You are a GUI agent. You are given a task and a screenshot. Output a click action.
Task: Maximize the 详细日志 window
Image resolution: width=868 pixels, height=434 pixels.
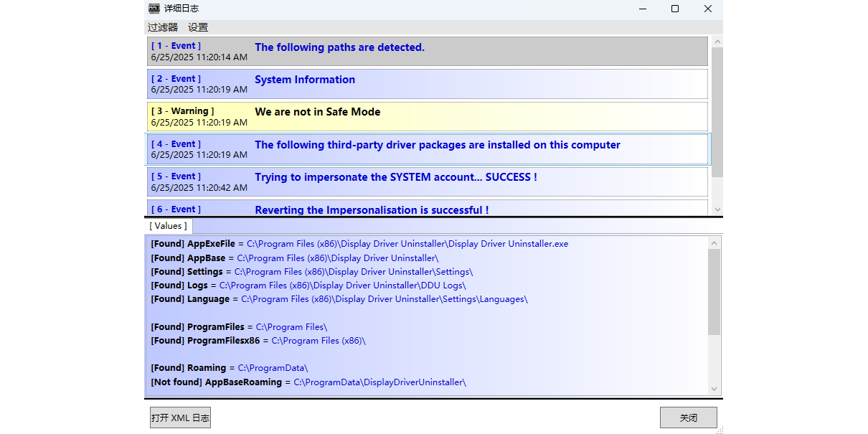[675, 9]
